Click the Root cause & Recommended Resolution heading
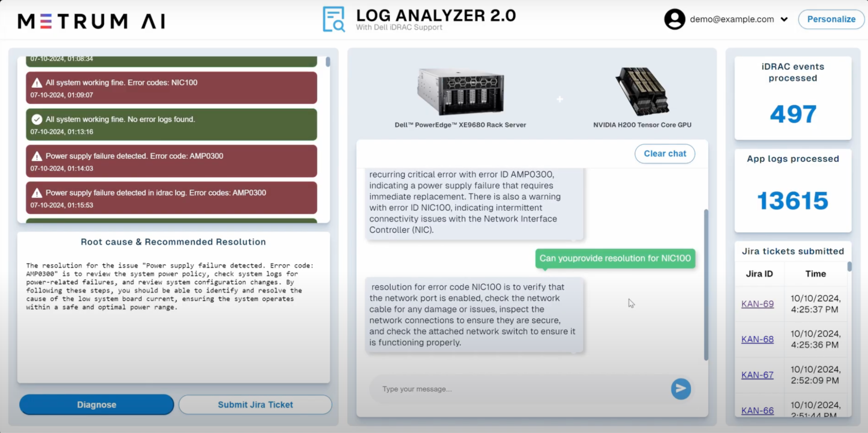 pyautogui.click(x=173, y=242)
